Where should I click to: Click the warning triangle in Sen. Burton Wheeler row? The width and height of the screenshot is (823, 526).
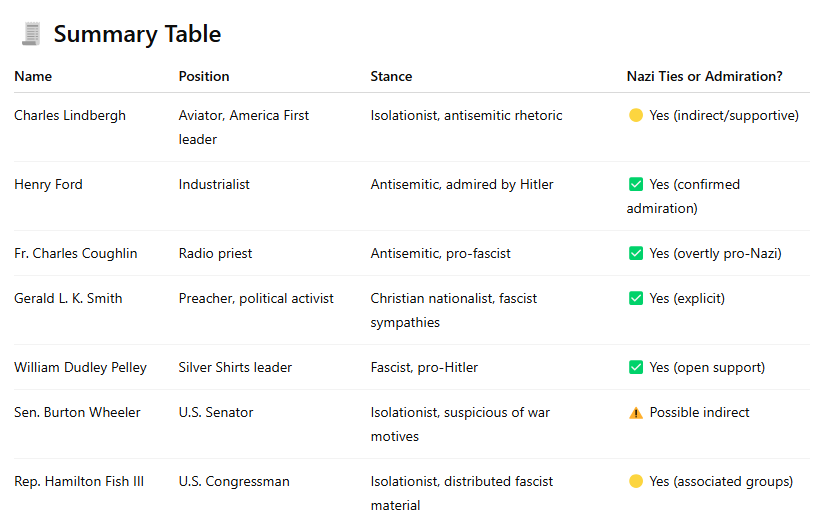pos(636,413)
